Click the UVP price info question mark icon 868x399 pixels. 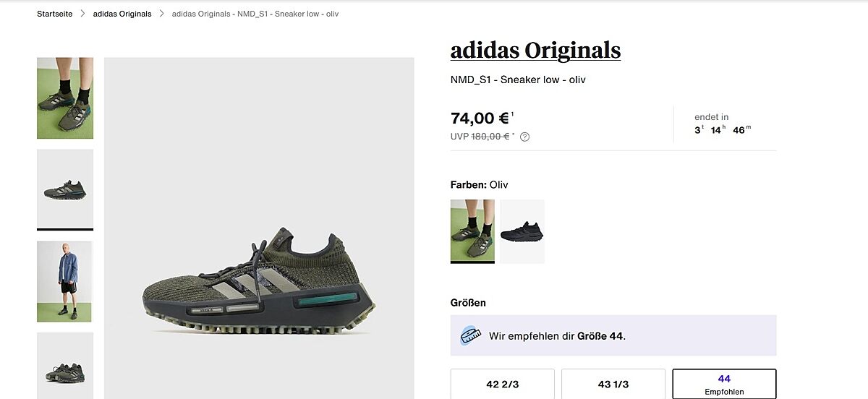pos(525,137)
